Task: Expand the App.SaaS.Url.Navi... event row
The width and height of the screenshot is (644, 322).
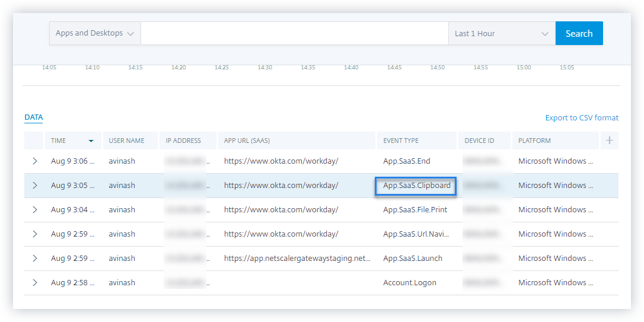Action: (x=34, y=234)
